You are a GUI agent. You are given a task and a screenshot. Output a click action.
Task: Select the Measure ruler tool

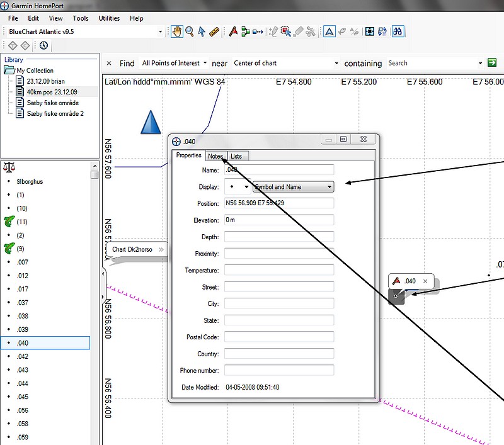click(x=214, y=31)
